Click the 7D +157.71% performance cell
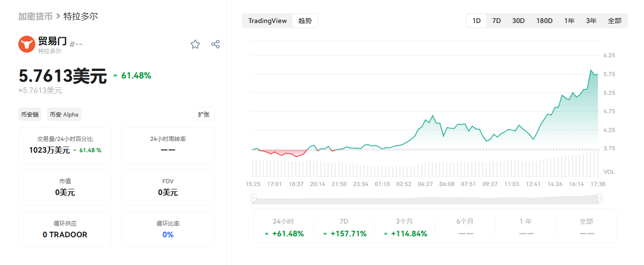This screenshot has width=644, height=265. click(x=344, y=227)
